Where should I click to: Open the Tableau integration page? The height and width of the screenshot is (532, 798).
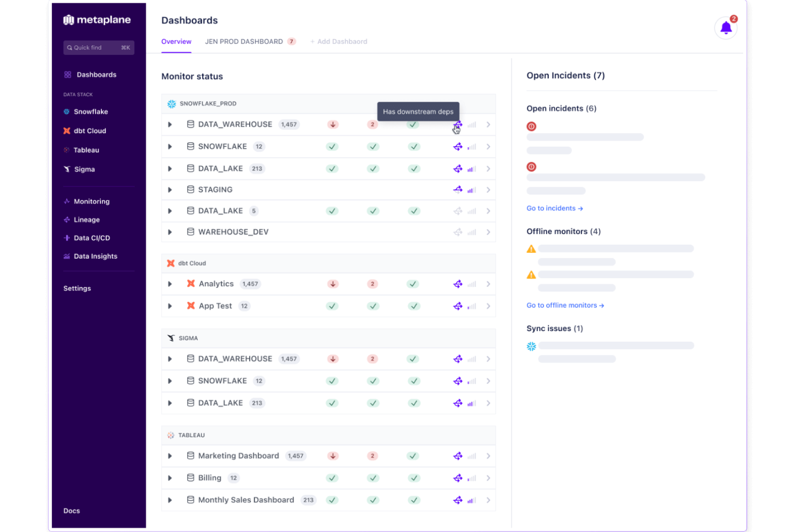(86, 150)
